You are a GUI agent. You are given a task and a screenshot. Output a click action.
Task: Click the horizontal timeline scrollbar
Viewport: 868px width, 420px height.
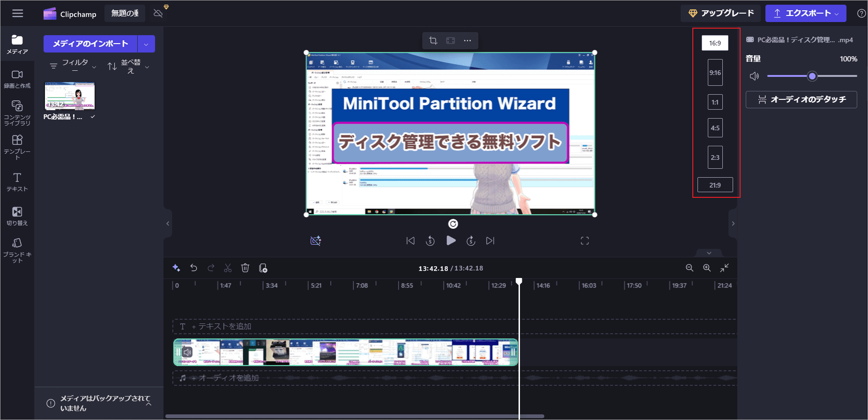355,416
